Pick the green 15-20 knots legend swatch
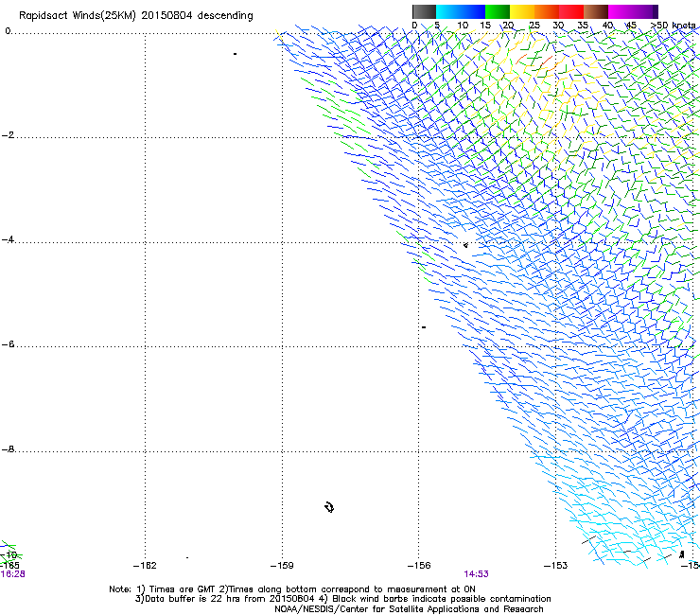 [x=498, y=11]
